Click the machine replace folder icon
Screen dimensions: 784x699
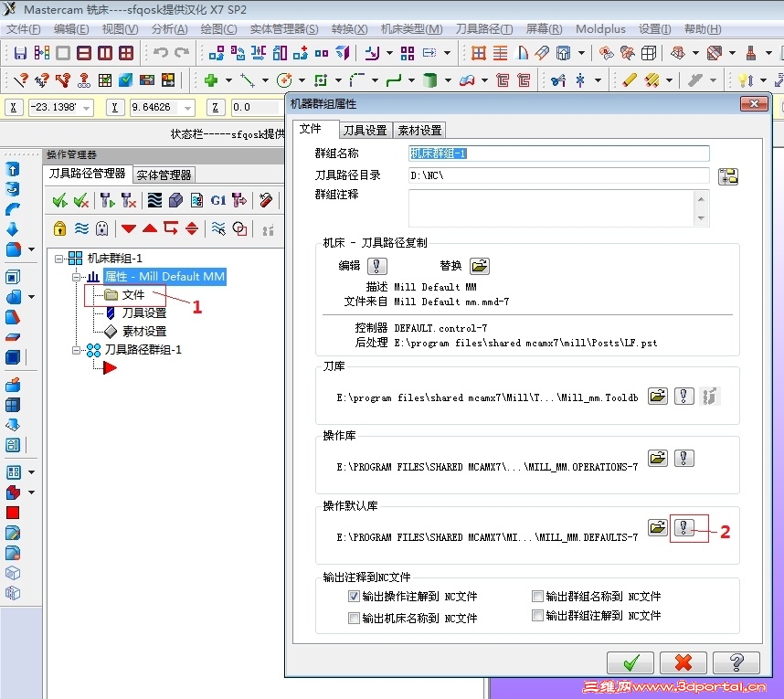coord(480,266)
